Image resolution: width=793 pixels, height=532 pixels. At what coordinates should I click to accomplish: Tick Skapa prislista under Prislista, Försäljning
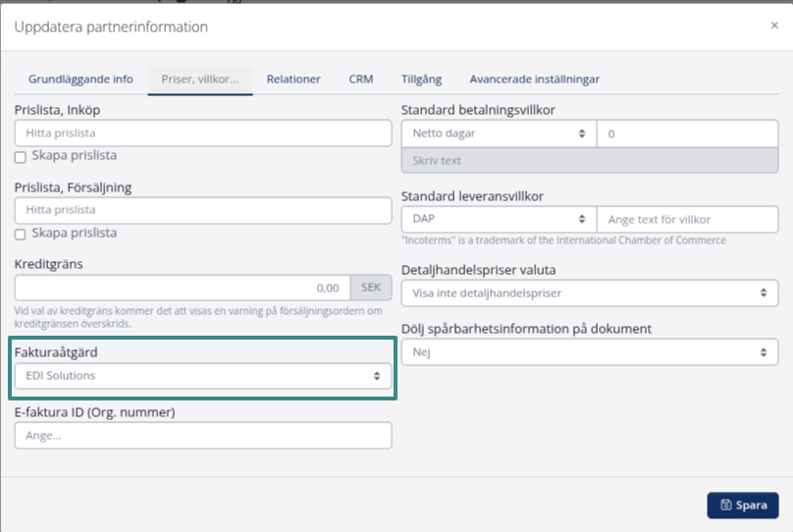[21, 235]
